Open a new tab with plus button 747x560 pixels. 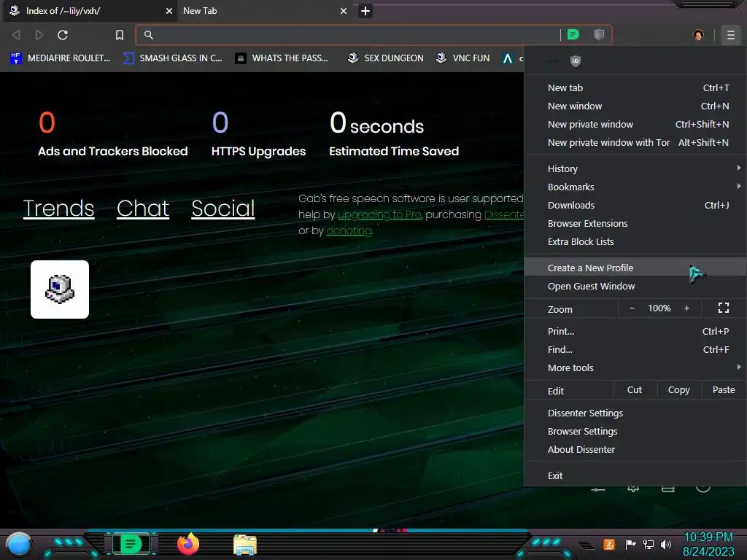(365, 11)
